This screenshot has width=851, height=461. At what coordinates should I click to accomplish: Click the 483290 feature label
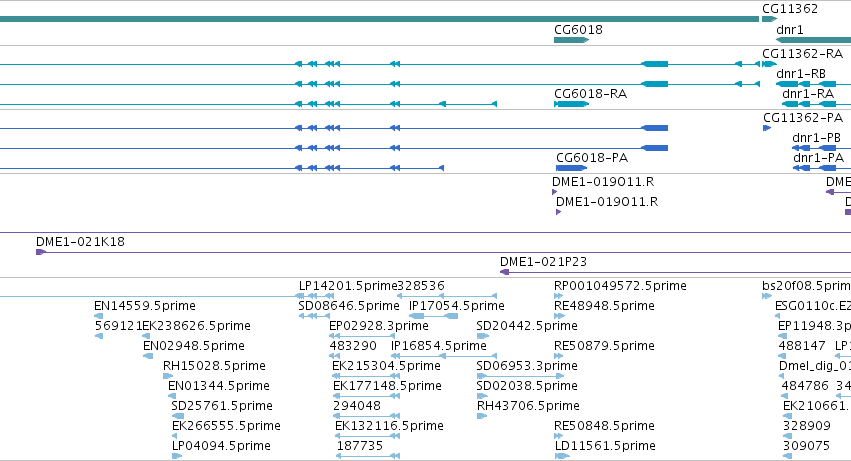pyautogui.click(x=353, y=346)
